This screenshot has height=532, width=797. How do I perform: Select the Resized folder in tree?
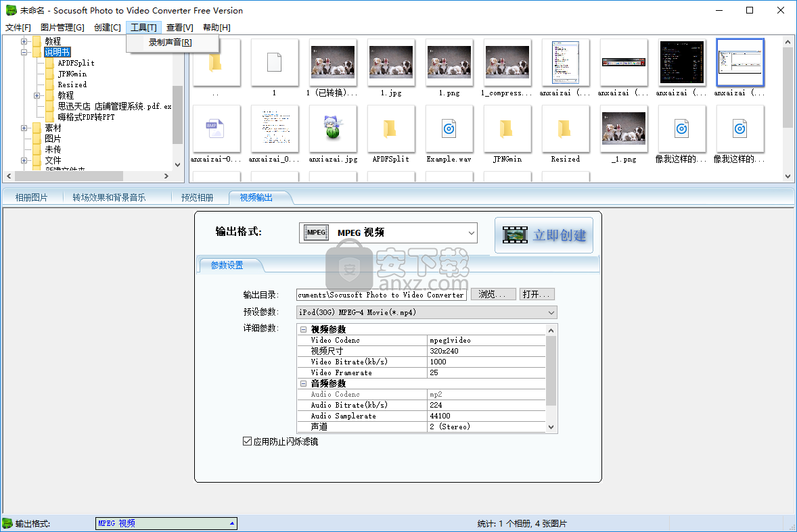click(x=72, y=84)
